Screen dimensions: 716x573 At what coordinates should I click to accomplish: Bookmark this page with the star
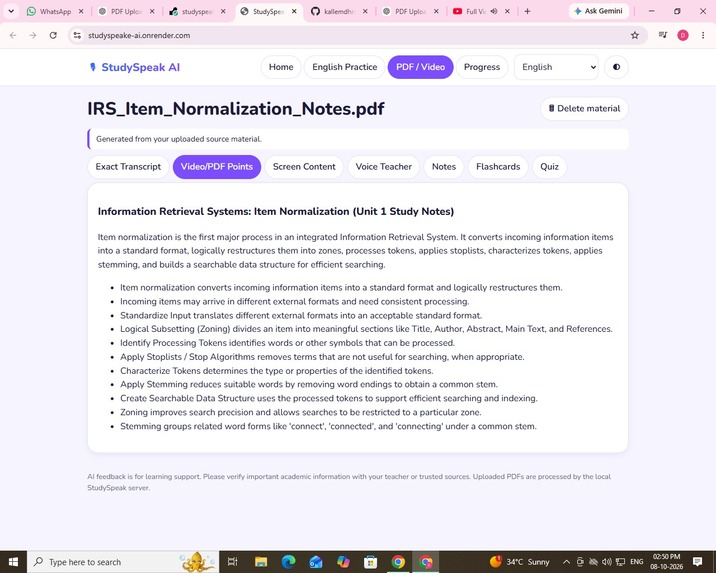click(635, 35)
